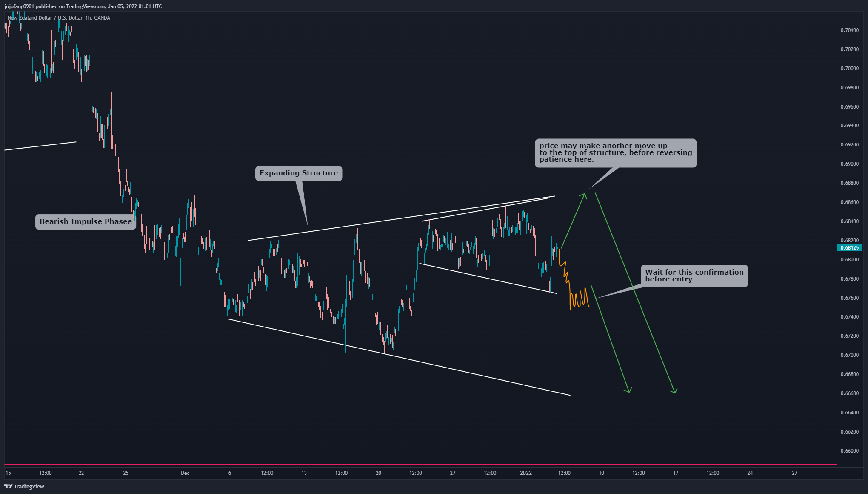868x494 pixels.
Task: Click the 0.69000 price axis label
Action: point(849,164)
